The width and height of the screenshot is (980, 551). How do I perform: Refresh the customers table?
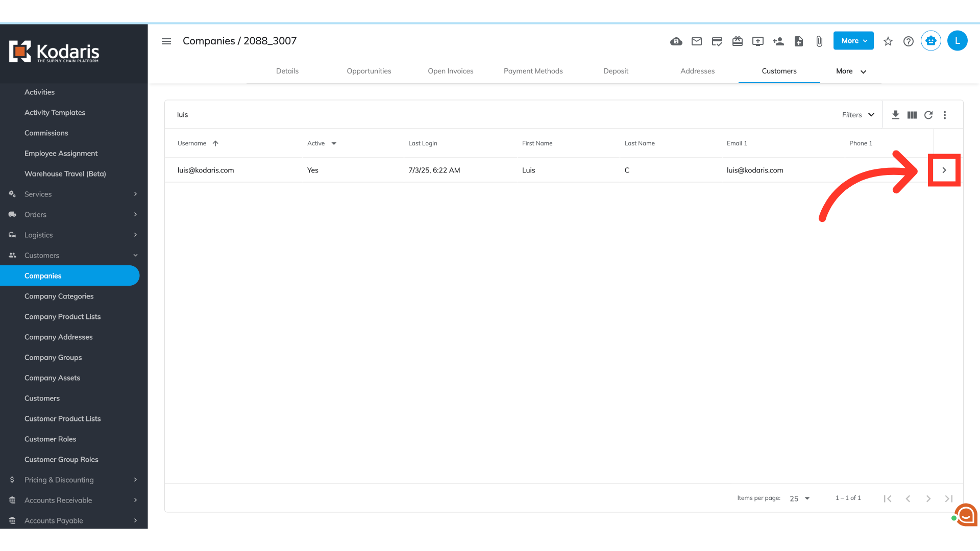tap(928, 115)
